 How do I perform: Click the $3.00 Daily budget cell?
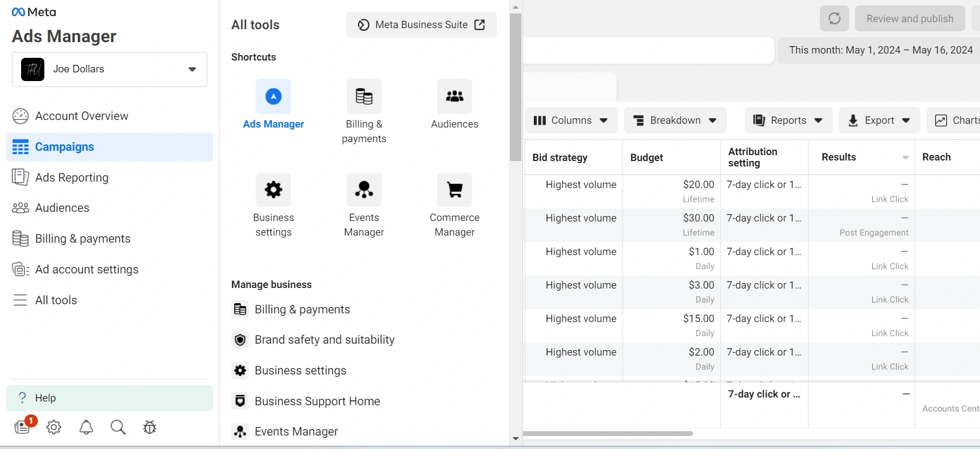click(x=671, y=292)
